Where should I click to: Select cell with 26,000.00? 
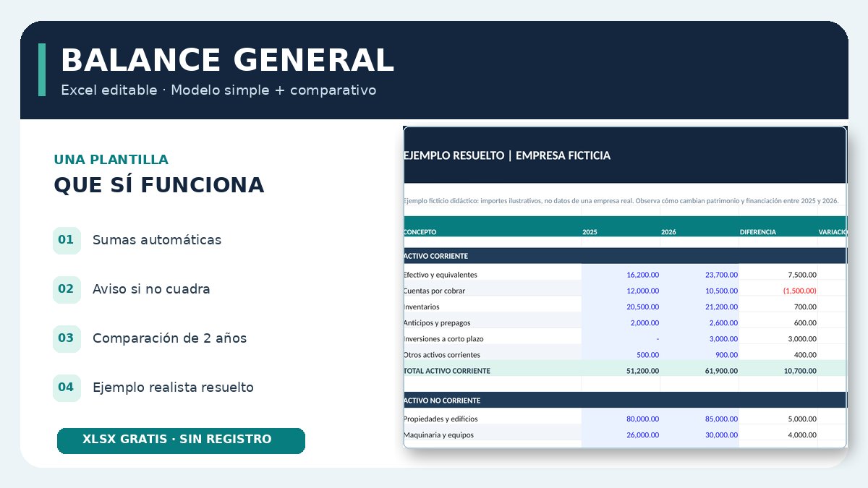tap(621, 435)
